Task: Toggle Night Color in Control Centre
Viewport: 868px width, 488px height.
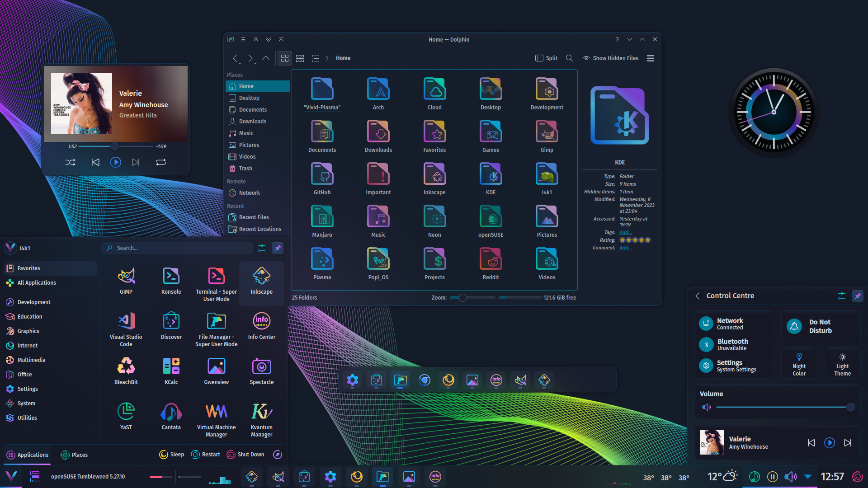Action: (799, 364)
